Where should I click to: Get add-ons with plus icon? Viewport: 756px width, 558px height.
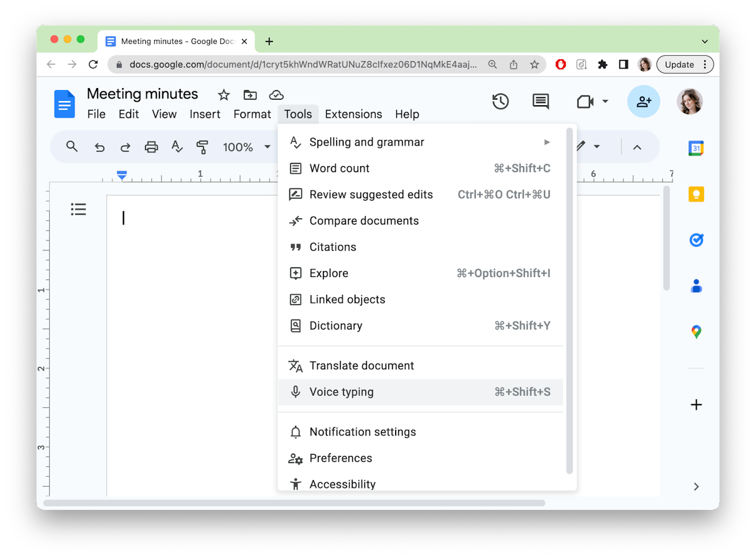tap(696, 405)
